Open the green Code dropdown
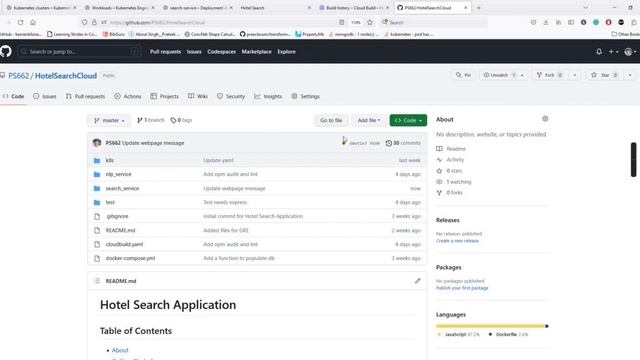The image size is (640, 360). (408, 120)
